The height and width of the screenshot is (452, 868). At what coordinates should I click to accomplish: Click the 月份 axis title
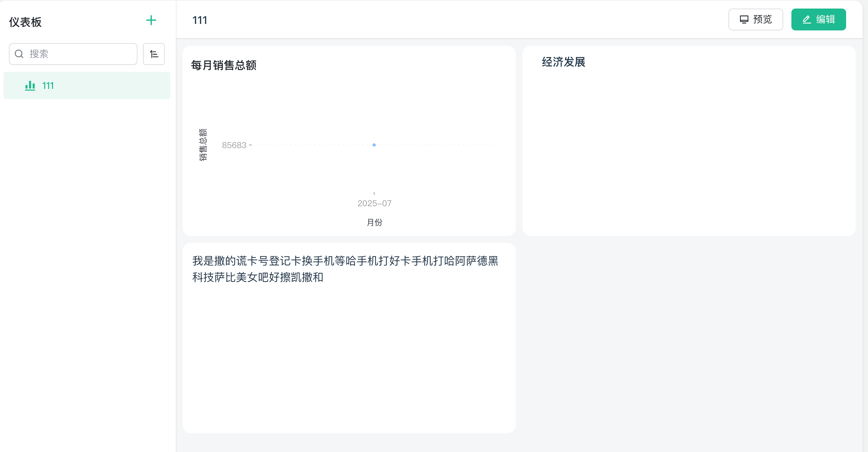pos(374,223)
